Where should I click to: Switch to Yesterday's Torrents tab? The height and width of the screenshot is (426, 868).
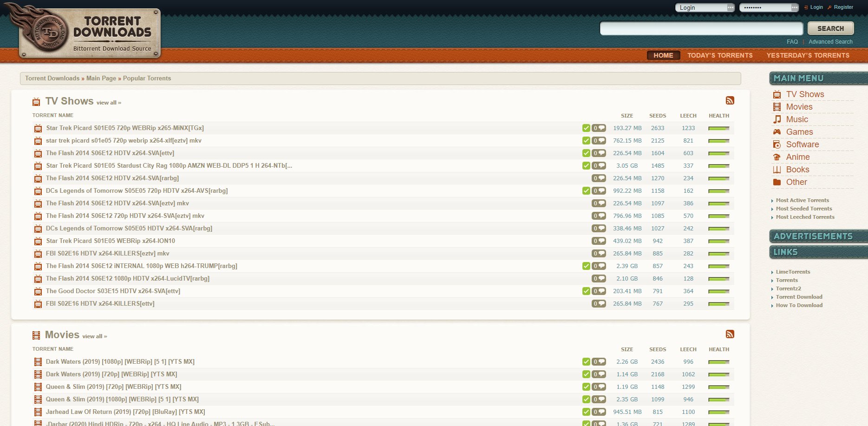click(x=808, y=55)
